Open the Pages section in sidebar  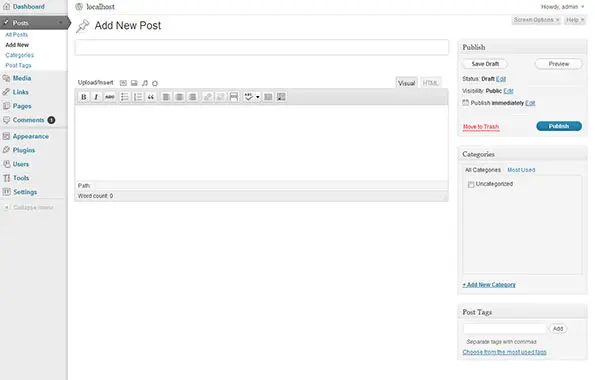coord(22,106)
